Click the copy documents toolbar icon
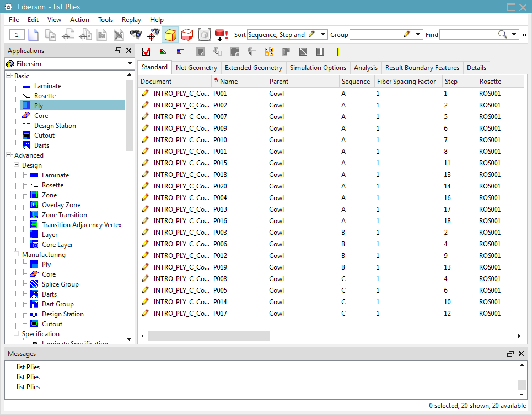 pyautogui.click(x=50, y=34)
